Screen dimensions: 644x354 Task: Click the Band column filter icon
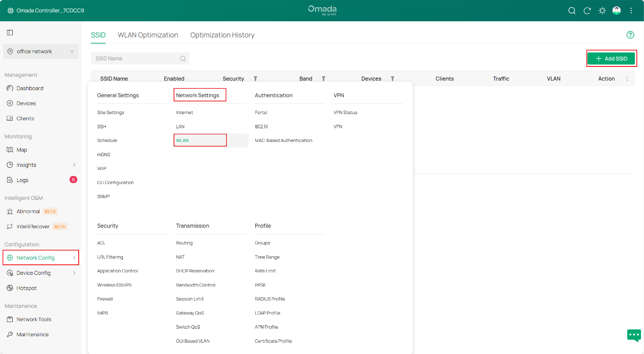tap(323, 79)
